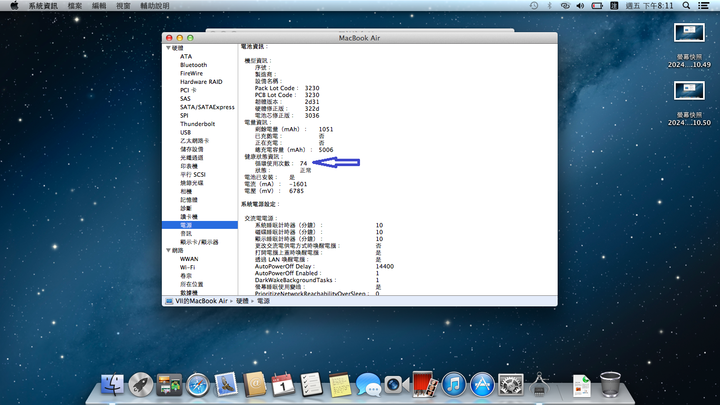The height and width of the screenshot is (405, 720).
Task: Click the AutoPowerOff Delay 14400 value
Action: pos(384,266)
